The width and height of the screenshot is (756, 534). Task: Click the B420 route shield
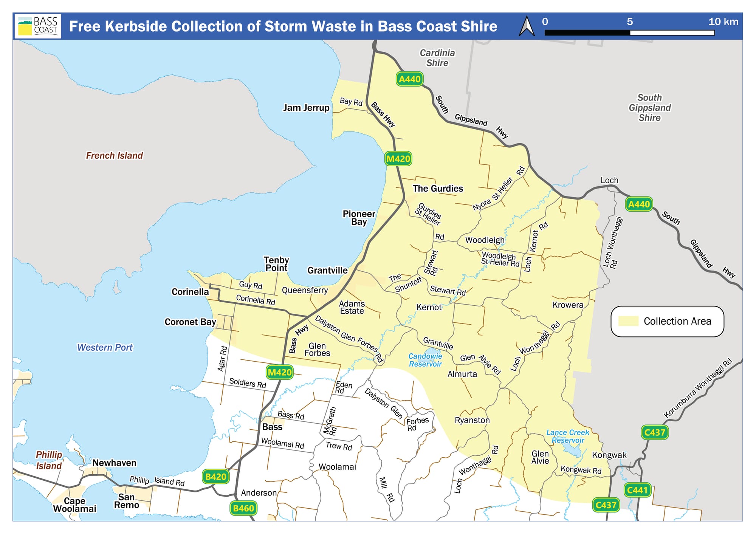[x=215, y=477]
